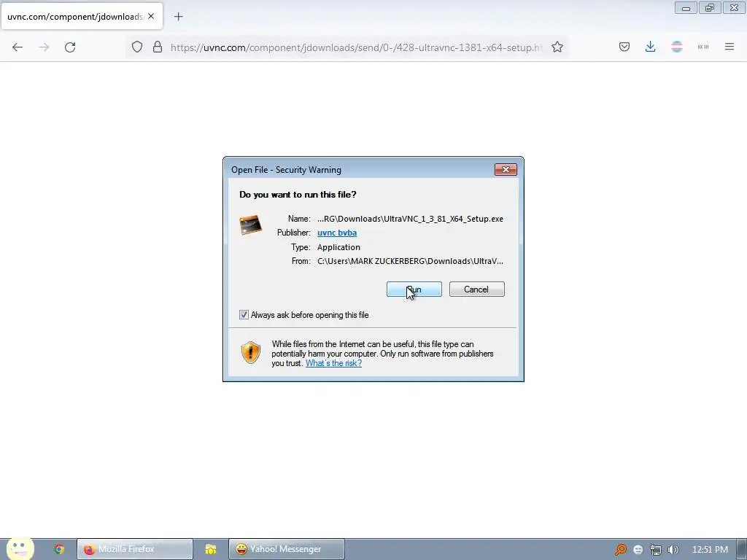Reload the current page

pyautogui.click(x=70, y=47)
